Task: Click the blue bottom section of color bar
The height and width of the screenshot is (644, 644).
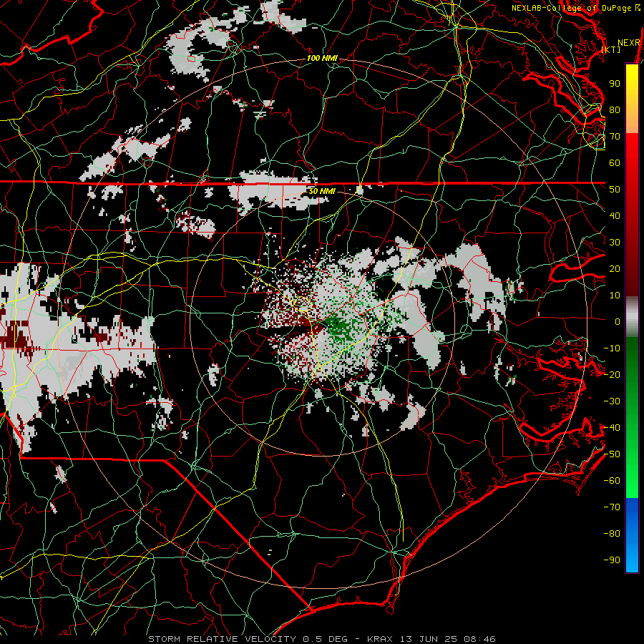Action: point(632,535)
